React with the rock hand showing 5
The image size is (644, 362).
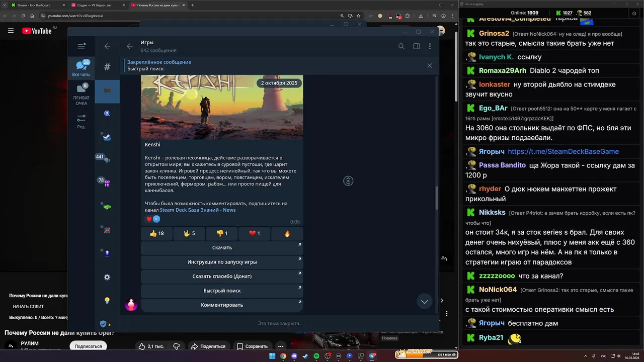pyautogui.click(x=189, y=233)
